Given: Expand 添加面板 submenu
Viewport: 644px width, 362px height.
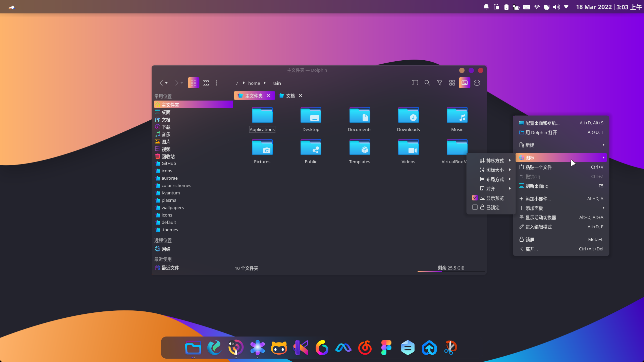Looking at the screenshot, I should pyautogui.click(x=561, y=208).
